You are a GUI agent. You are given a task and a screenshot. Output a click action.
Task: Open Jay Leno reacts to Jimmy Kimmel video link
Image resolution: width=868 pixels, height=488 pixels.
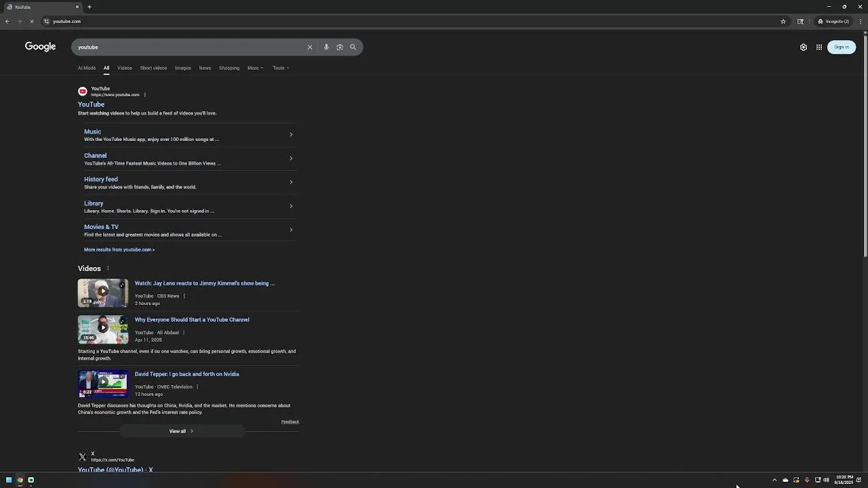coord(204,283)
